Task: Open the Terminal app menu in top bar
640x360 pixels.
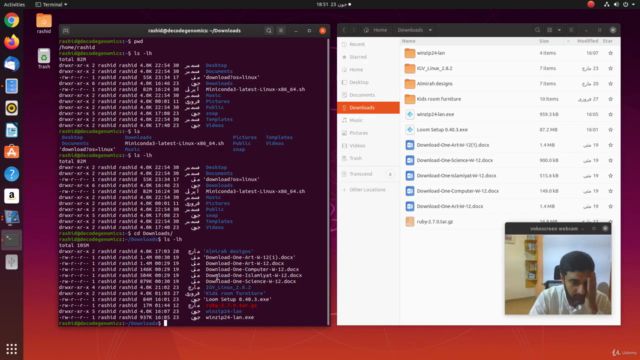Action: pos(51,4)
